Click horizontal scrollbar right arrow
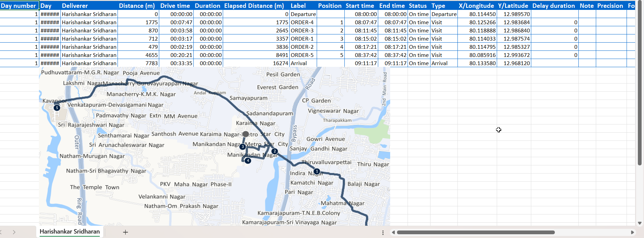644x238 pixels. click(632, 233)
